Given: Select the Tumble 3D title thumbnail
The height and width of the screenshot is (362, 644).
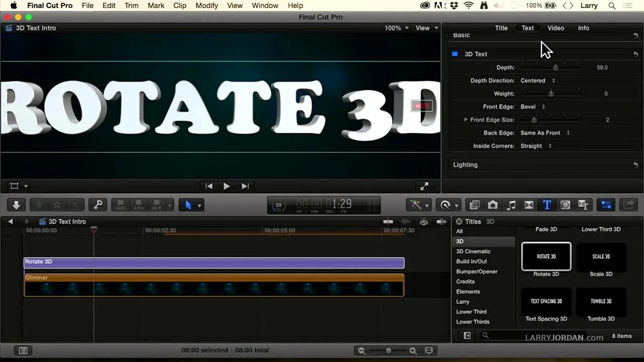Looking at the screenshot, I should point(601,301).
